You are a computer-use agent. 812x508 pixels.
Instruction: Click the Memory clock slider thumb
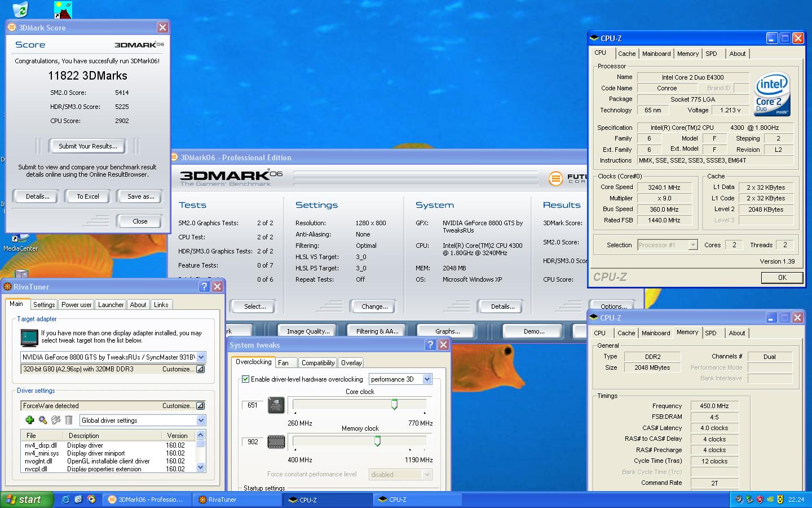point(377,441)
